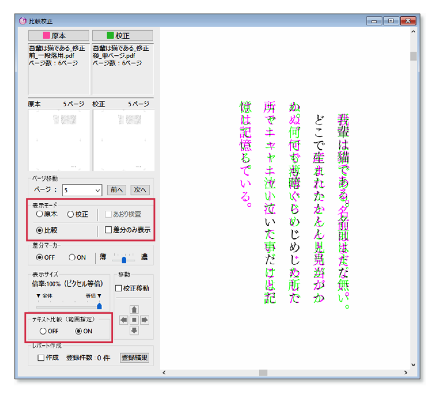Click the 我輩は猫である text column in preview
This screenshot has height=393, width=442.
coord(343,211)
